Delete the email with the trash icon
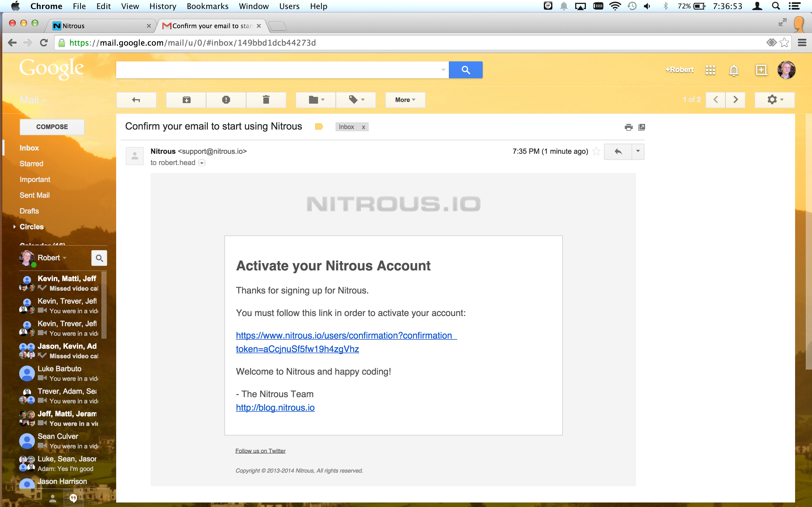 point(266,100)
